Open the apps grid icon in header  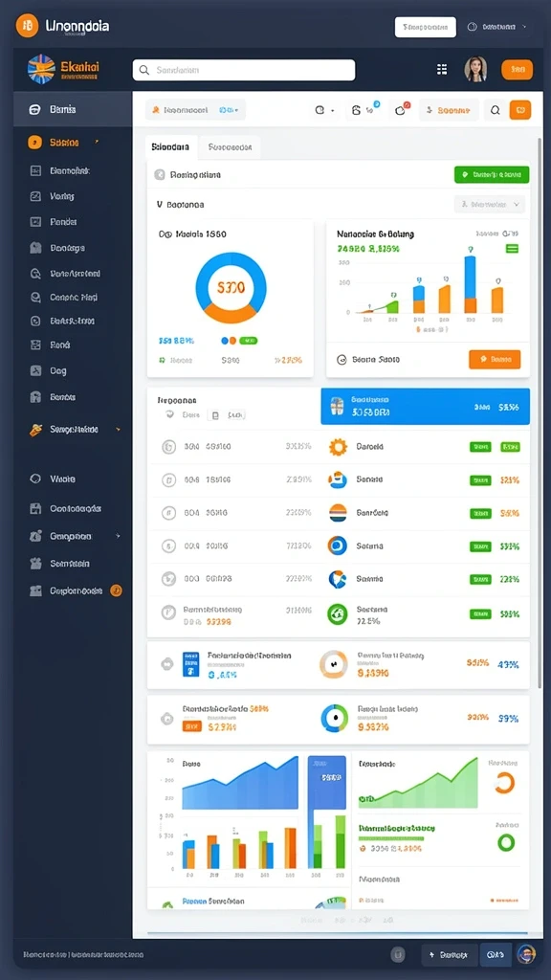(x=442, y=69)
